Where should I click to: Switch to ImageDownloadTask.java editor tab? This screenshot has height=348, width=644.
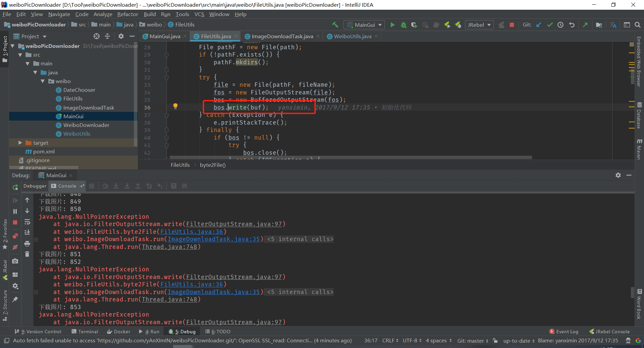tap(282, 36)
